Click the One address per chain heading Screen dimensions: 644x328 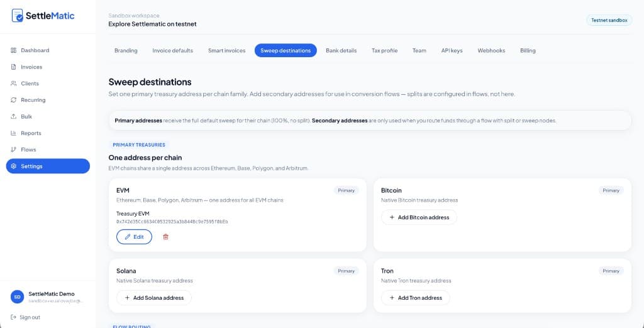pos(145,158)
